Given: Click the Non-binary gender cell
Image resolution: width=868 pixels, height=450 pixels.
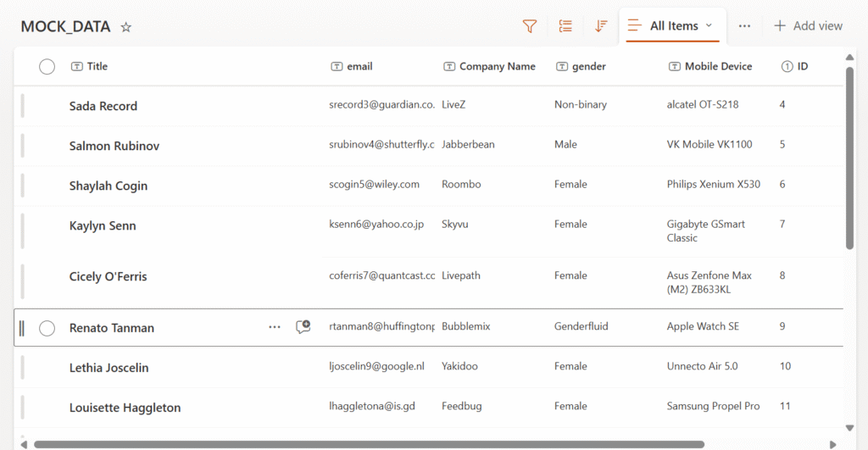Looking at the screenshot, I should [580, 104].
